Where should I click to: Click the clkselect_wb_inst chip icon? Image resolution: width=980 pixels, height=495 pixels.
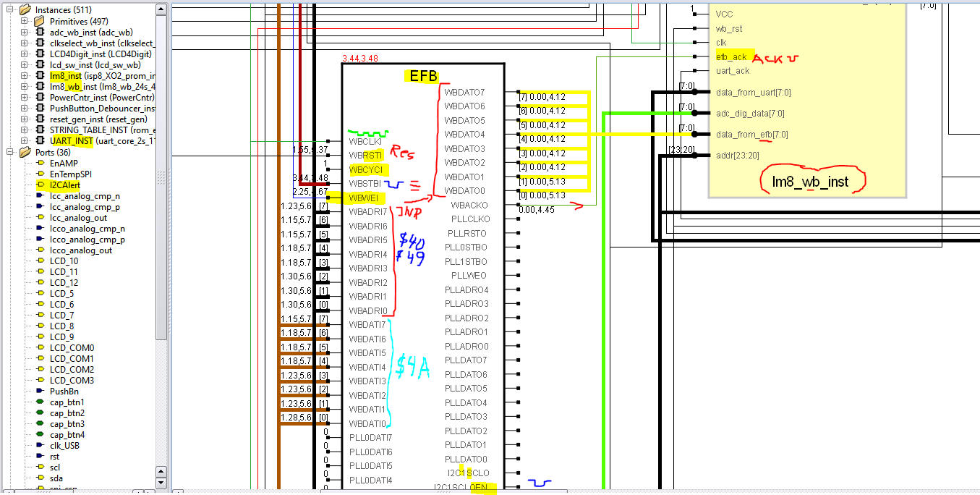[40, 43]
